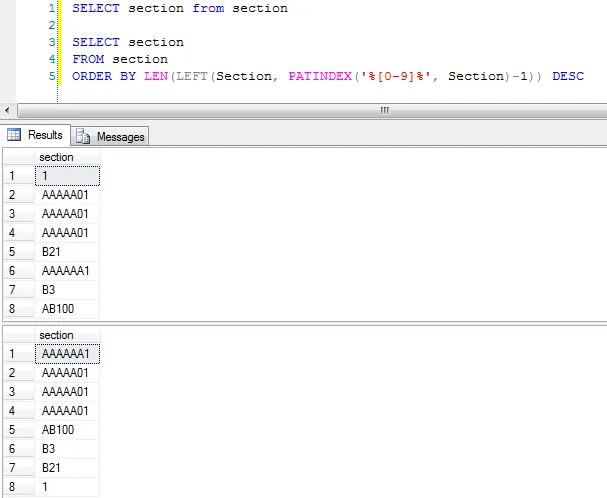Select cell '1' in first grid row 1
This screenshot has height=498, width=607.
67,176
